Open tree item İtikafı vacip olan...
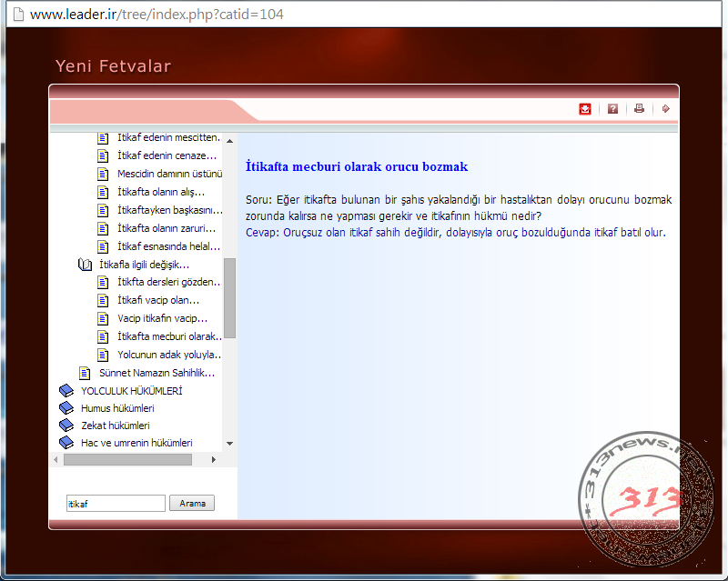The width and height of the screenshot is (728, 581). pos(158,300)
